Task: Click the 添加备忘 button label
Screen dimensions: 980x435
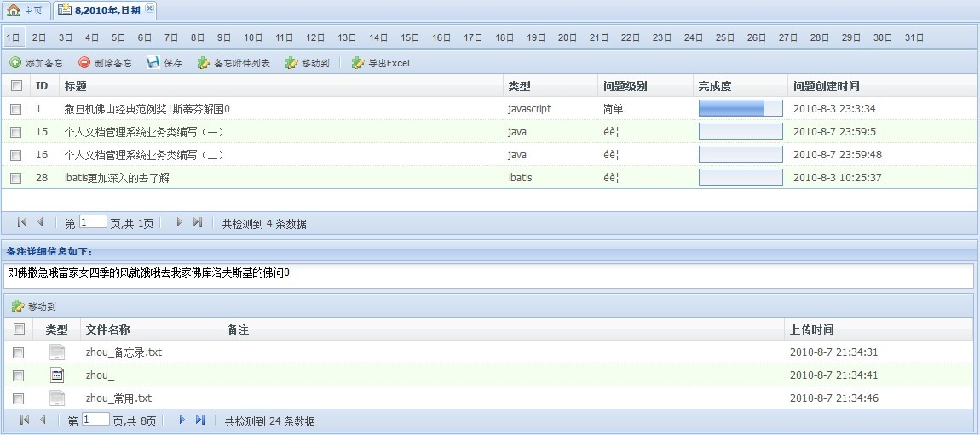Action: click(43, 63)
